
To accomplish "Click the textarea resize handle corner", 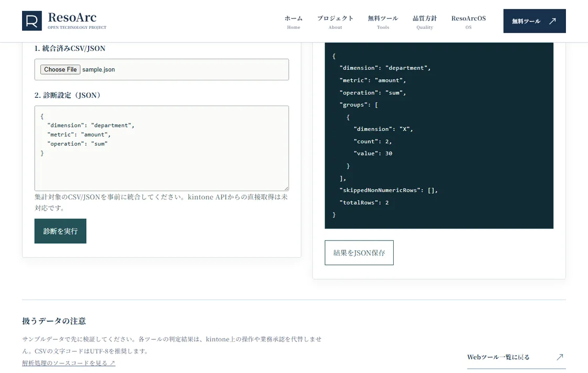I will 286,188.
